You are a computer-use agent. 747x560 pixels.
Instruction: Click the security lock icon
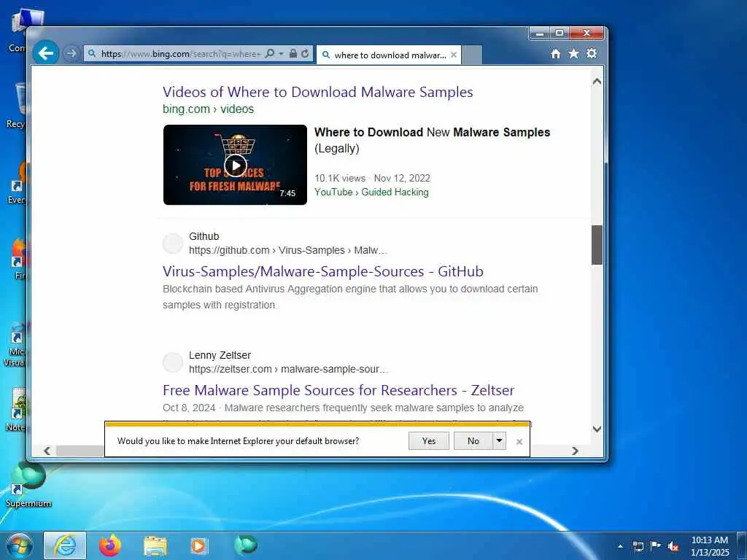(x=293, y=53)
